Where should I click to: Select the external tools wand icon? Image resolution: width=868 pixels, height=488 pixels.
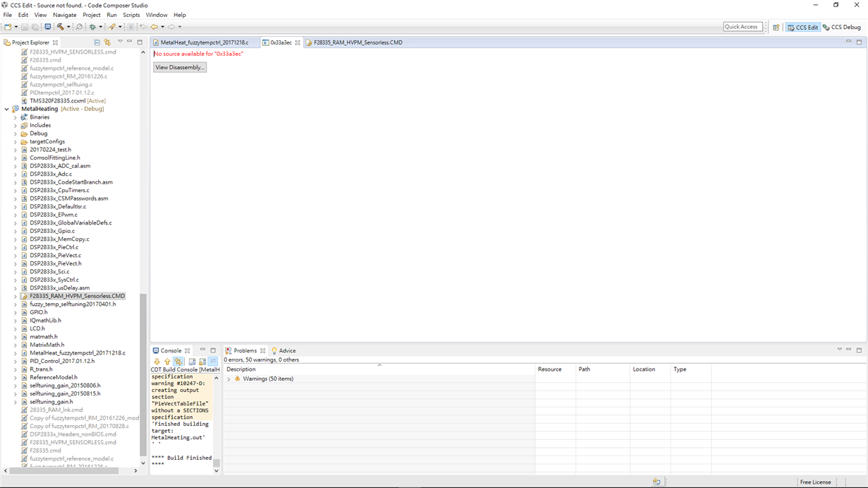click(x=113, y=26)
